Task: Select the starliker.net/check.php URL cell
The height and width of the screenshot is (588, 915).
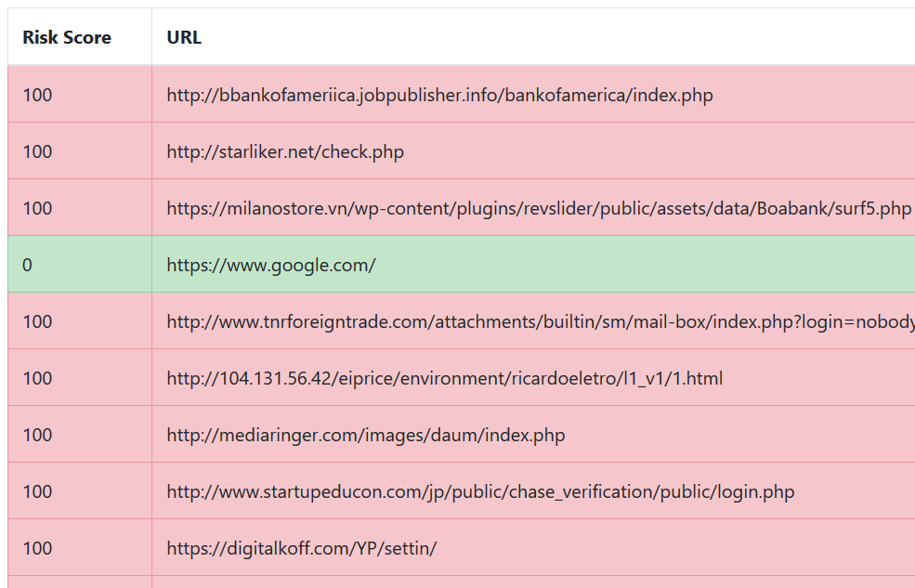Action: point(533,151)
